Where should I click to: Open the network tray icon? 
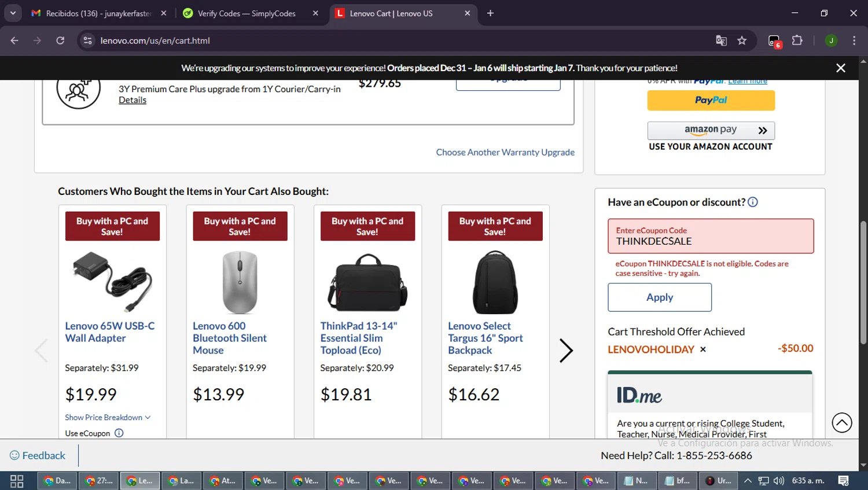coord(763,481)
